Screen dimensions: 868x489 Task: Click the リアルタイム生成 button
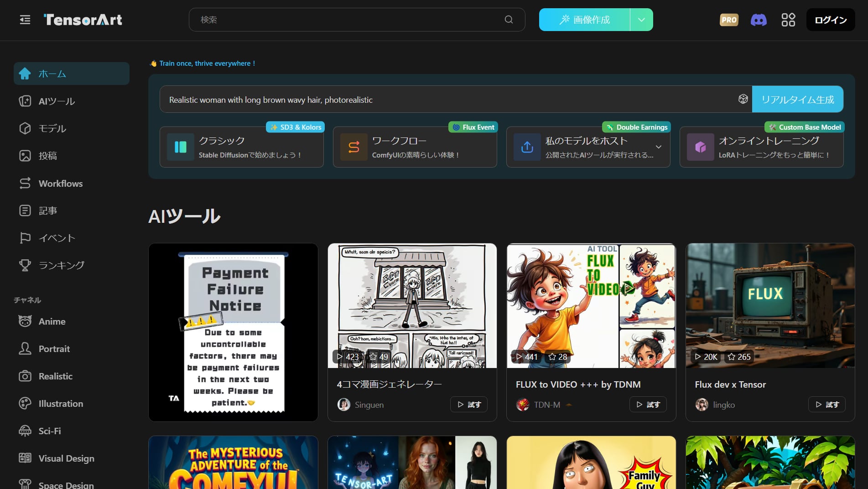coord(797,99)
